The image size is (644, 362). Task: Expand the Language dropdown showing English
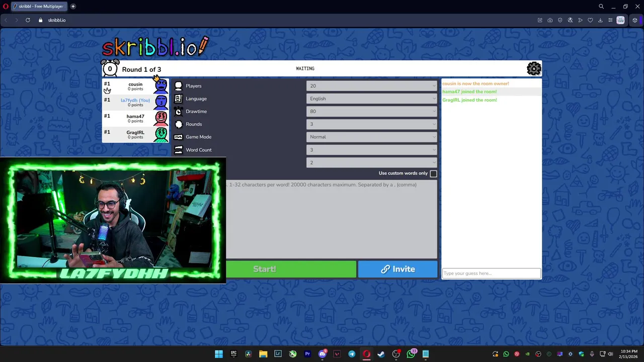pyautogui.click(x=372, y=99)
